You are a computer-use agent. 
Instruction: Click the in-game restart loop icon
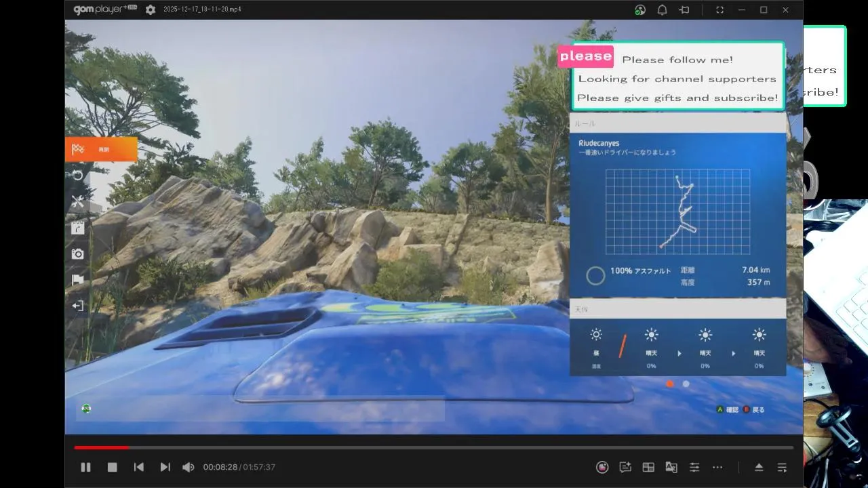[x=77, y=176]
